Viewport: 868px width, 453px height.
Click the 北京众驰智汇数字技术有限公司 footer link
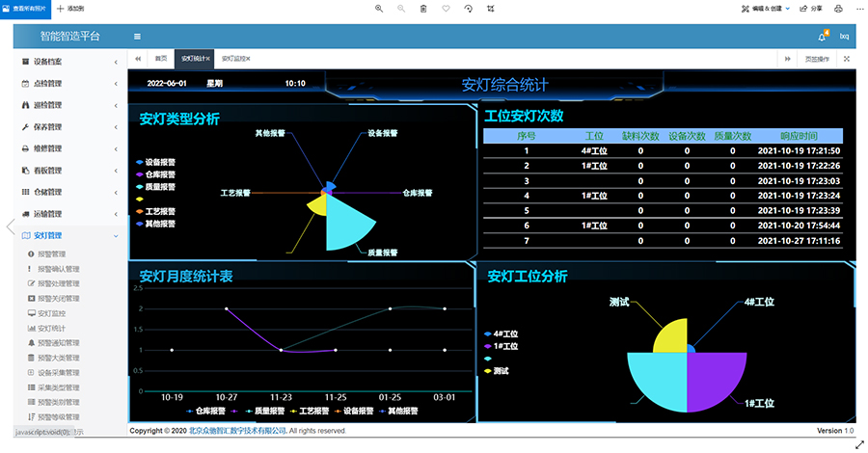click(x=237, y=431)
